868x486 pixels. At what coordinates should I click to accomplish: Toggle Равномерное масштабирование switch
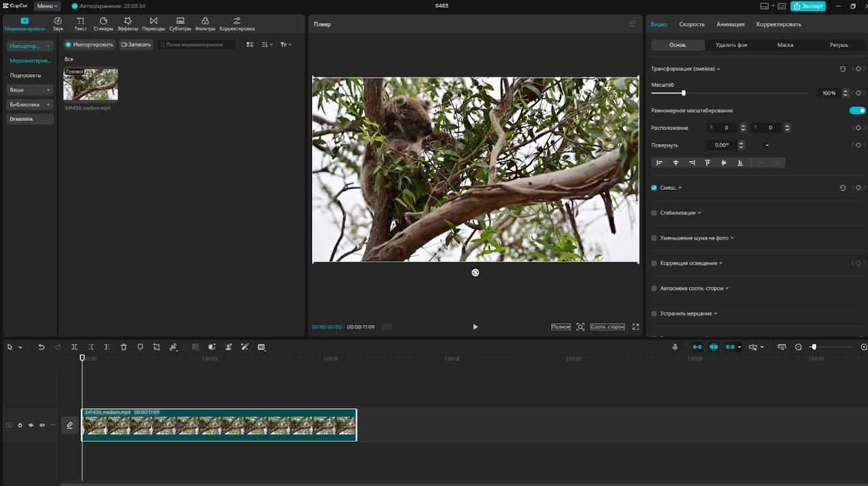coord(857,111)
